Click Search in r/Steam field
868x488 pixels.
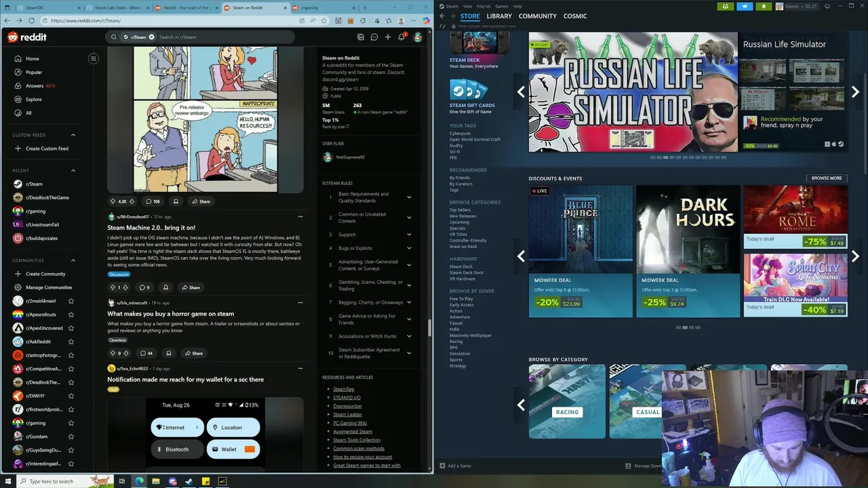[200, 37]
